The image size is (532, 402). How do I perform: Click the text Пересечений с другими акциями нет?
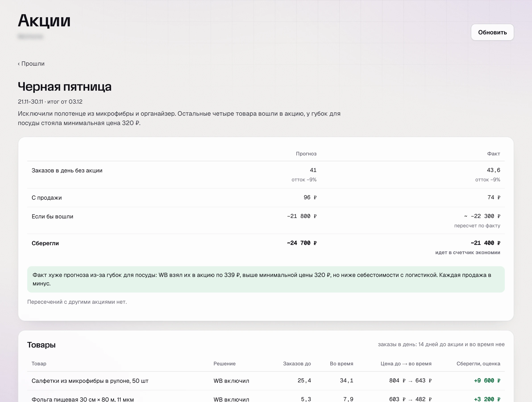pyautogui.click(x=77, y=302)
